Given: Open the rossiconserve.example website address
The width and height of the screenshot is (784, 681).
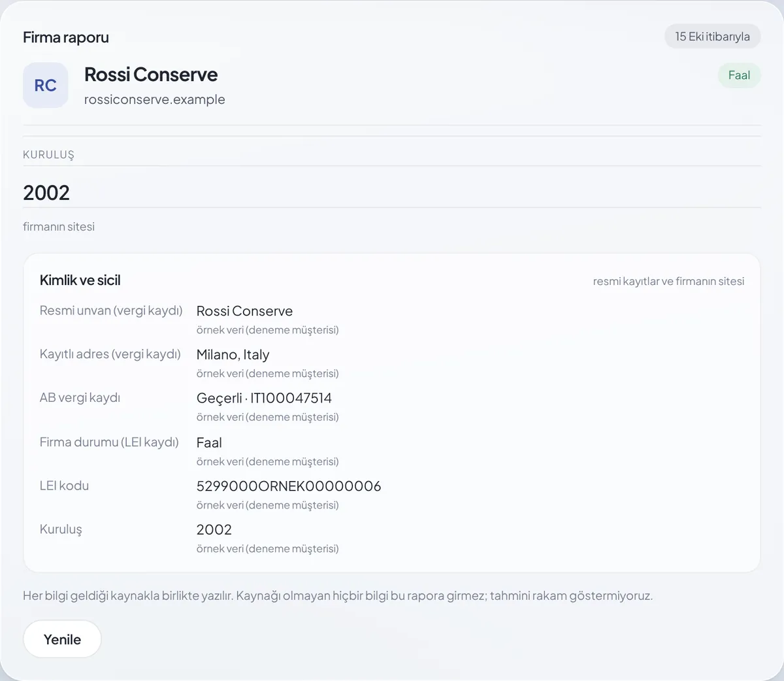Looking at the screenshot, I should pyautogui.click(x=155, y=99).
